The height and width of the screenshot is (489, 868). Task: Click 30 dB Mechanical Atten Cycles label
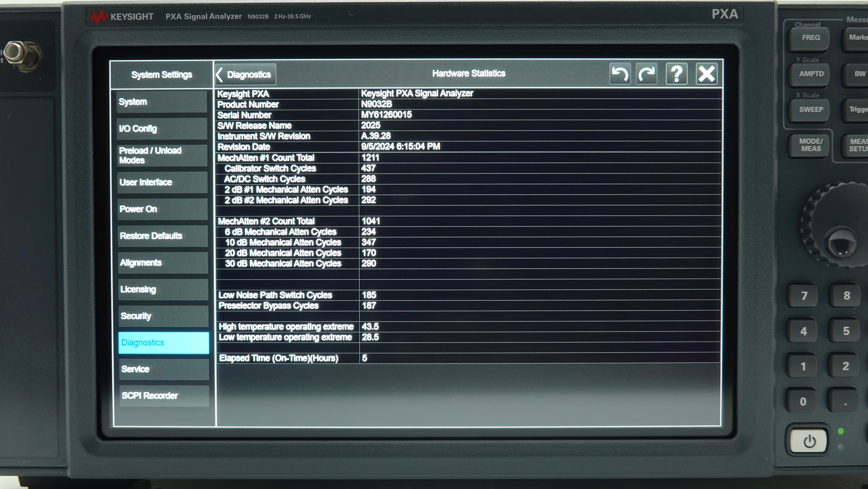coord(283,264)
